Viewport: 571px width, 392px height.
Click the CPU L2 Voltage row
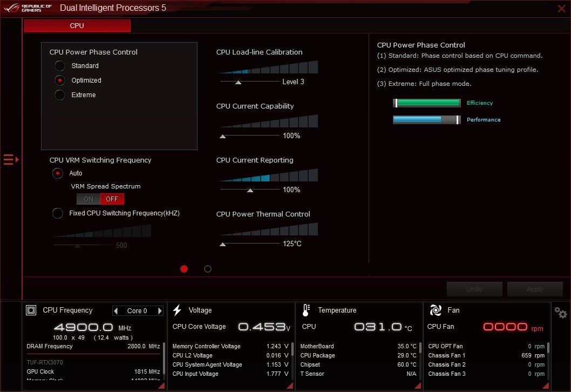pos(230,355)
